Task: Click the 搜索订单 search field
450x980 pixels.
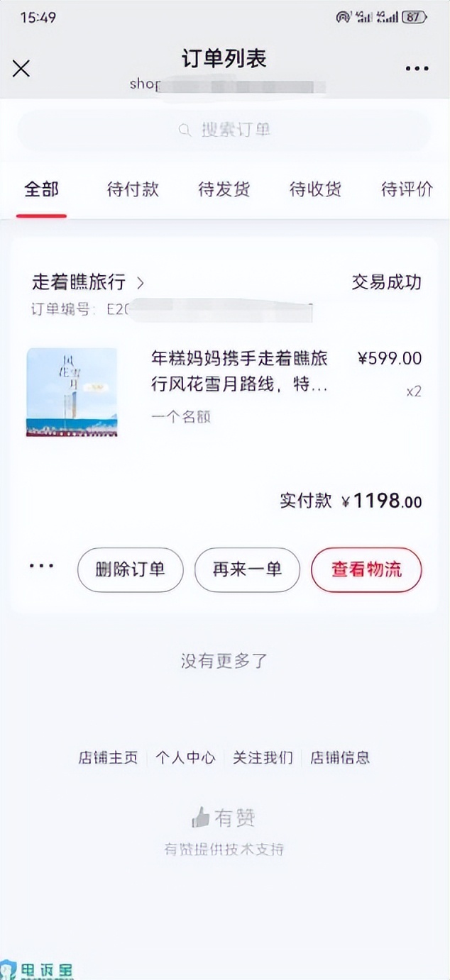Action: coord(234,130)
